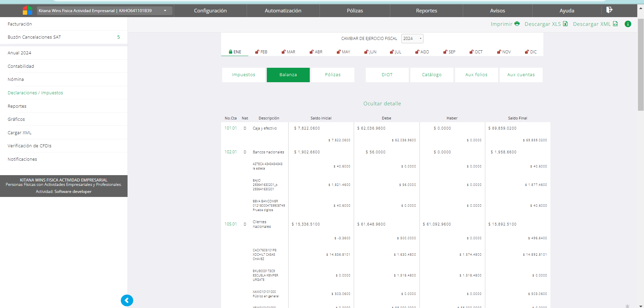This screenshot has height=308, width=644.
Task: Toggle the red unlocked padlock for FEB
Action: coord(257,52)
